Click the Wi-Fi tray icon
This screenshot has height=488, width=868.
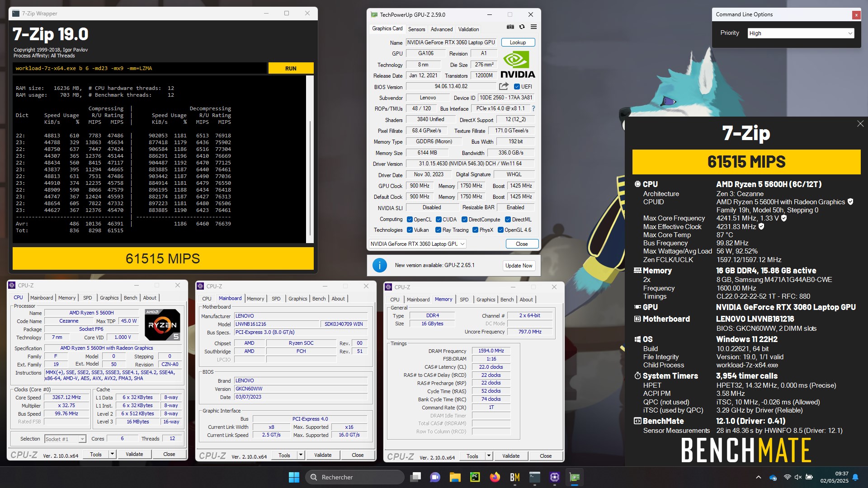[x=787, y=477]
